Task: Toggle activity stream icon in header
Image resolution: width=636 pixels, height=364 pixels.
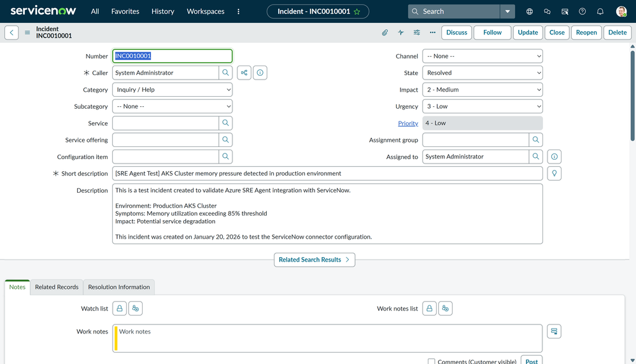Action: pyautogui.click(x=400, y=32)
